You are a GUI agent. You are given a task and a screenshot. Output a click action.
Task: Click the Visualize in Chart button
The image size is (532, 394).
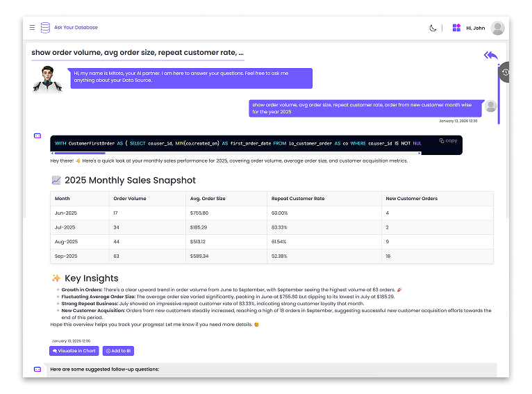coord(74,351)
